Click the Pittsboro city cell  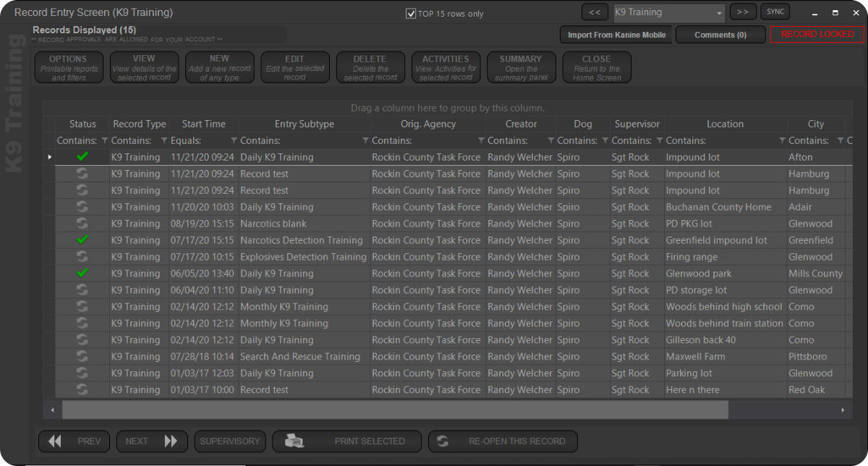816,357
